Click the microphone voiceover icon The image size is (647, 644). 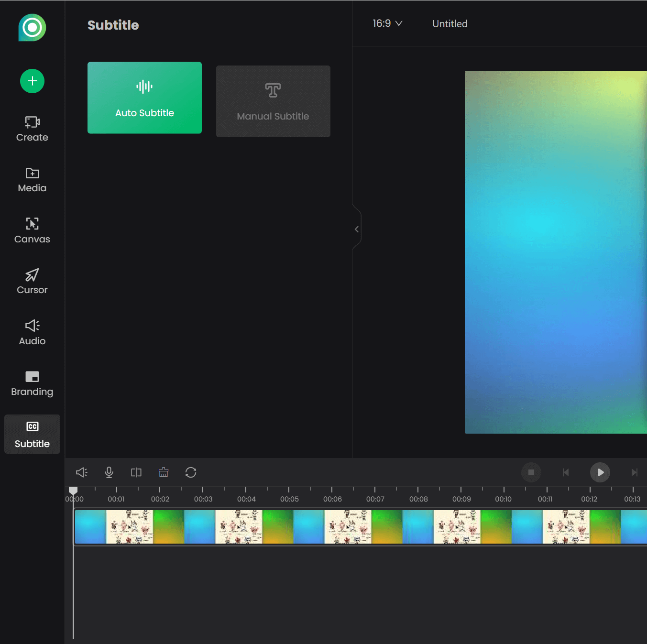109,472
